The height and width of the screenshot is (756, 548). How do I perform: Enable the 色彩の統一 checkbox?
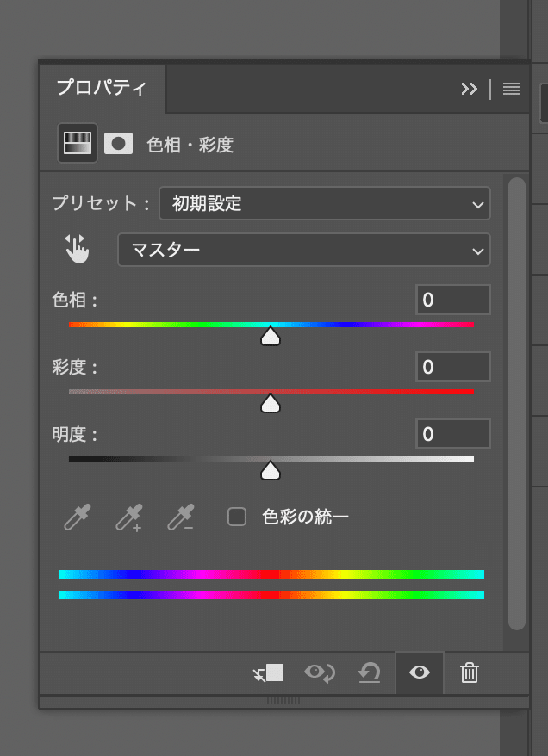(x=237, y=517)
